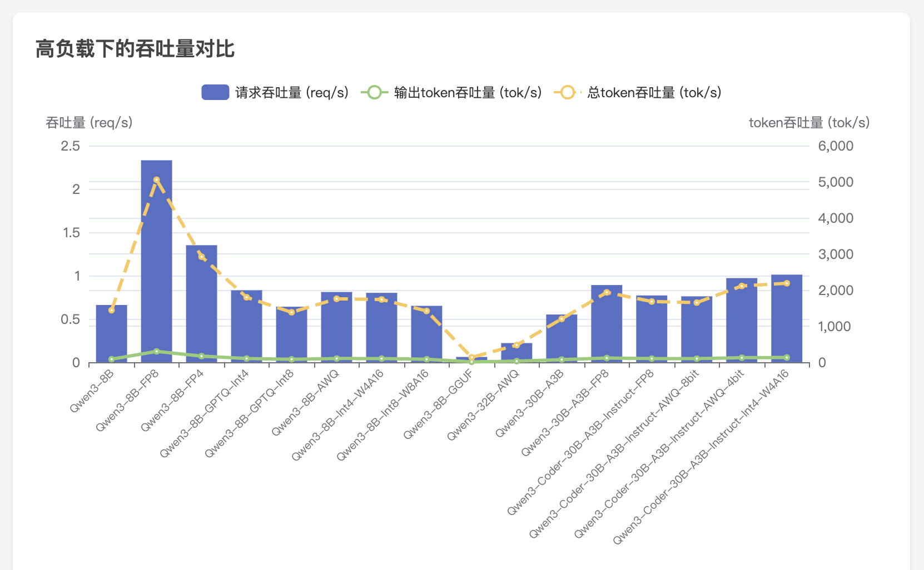
Task: Click the blue bar legend swatch
Action: click(x=215, y=92)
